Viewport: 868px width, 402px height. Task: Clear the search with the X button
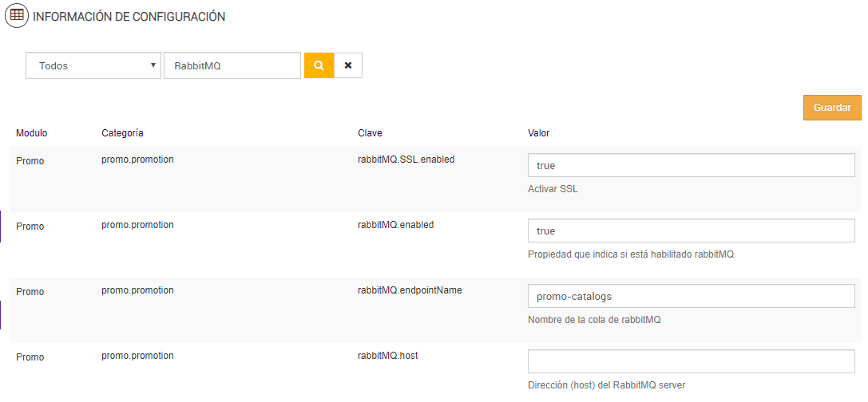(x=348, y=65)
